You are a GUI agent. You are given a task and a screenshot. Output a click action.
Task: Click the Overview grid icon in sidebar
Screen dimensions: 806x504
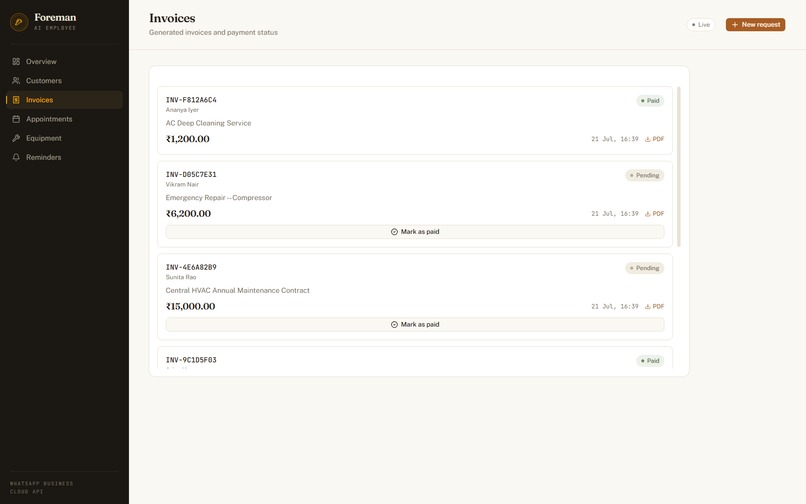coord(16,61)
